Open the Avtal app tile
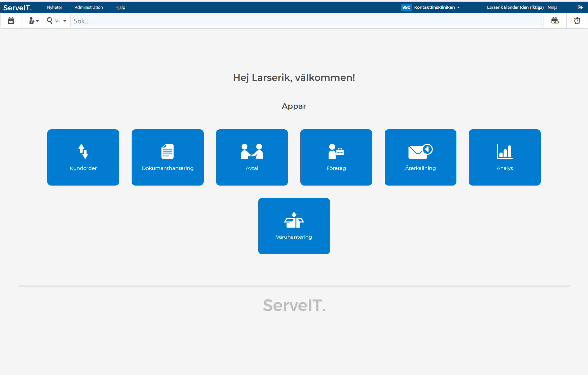Image resolution: width=588 pixels, height=375 pixels. (252, 157)
